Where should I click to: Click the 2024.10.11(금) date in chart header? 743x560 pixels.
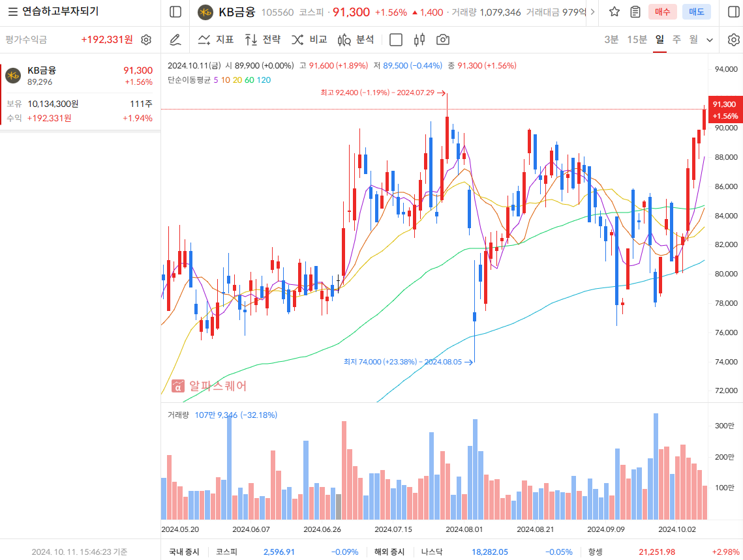[194, 65]
